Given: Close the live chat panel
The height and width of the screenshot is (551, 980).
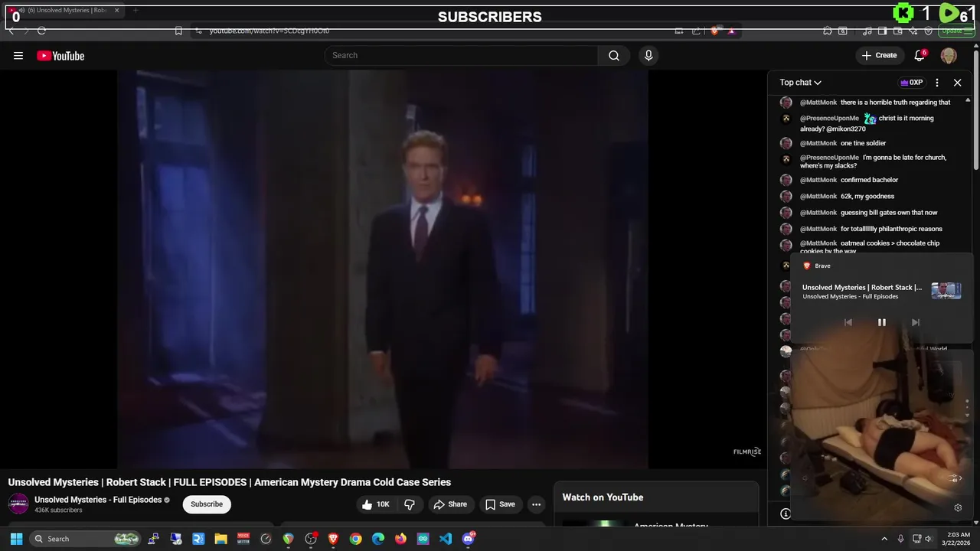Looking at the screenshot, I should pyautogui.click(x=957, y=83).
